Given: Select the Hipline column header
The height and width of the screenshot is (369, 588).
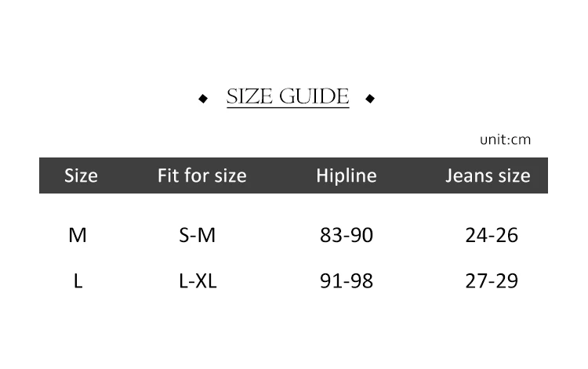Looking at the screenshot, I should point(346,175).
